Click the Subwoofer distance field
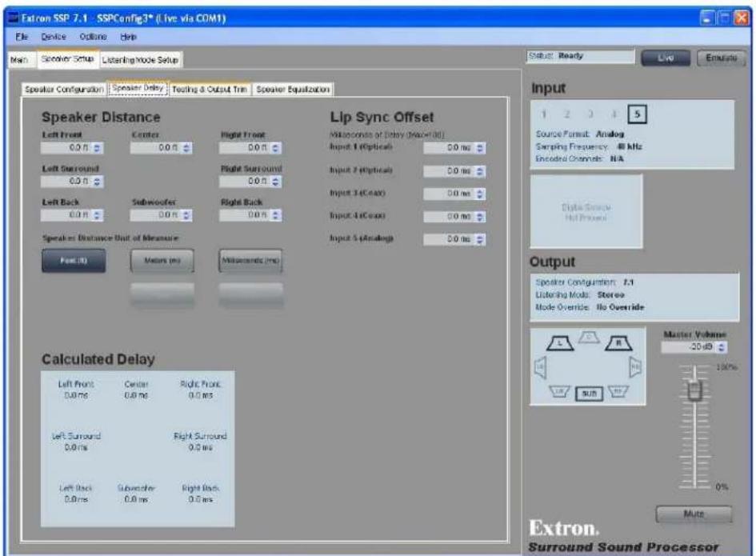The image size is (756, 556). [x=161, y=215]
